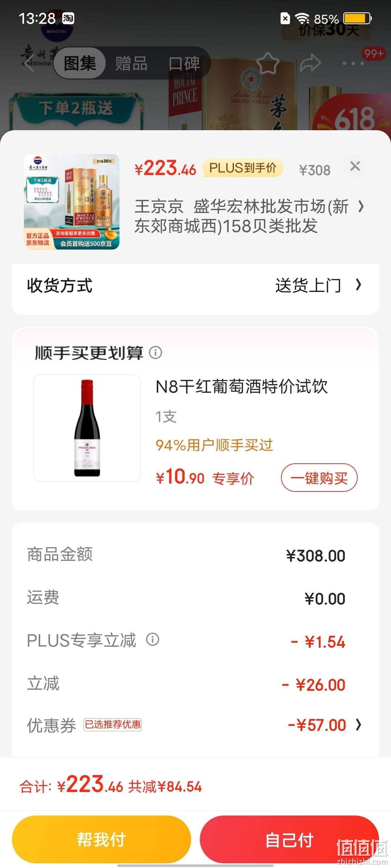The height and width of the screenshot is (868, 391).
Task: Switch to the 图集 tab
Action: click(x=80, y=63)
